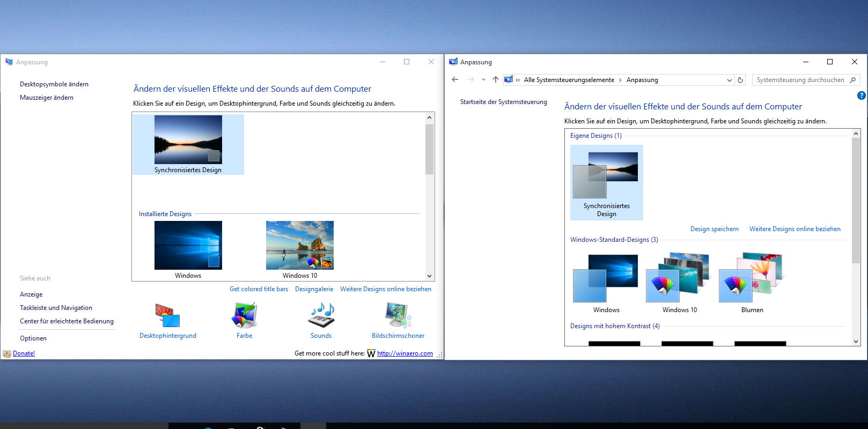Open Anzeige link in left window
The image size is (868, 429).
pos(31,294)
